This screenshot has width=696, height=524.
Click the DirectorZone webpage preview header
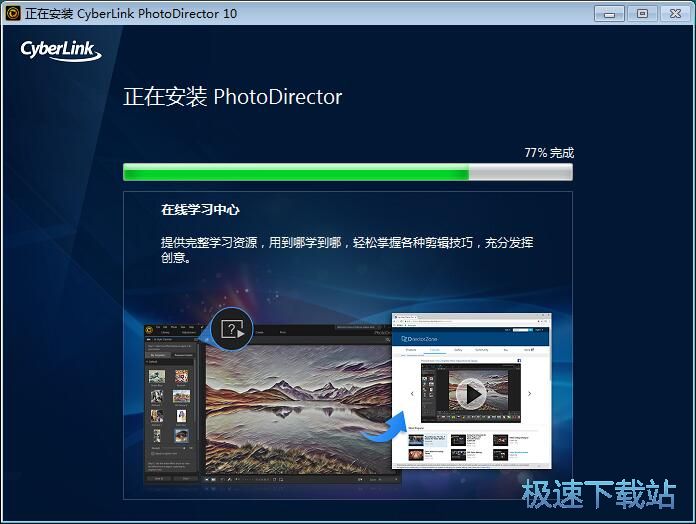pyautogui.click(x=471, y=339)
